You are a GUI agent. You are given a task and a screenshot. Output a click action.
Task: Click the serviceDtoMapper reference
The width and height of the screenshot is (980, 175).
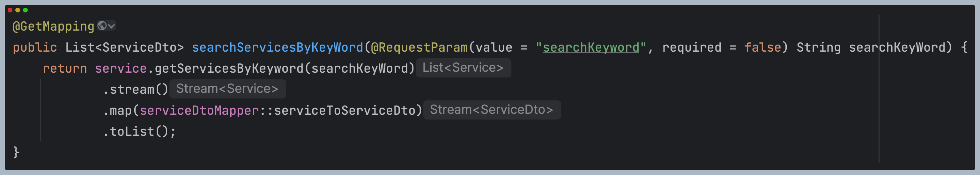coord(199,110)
